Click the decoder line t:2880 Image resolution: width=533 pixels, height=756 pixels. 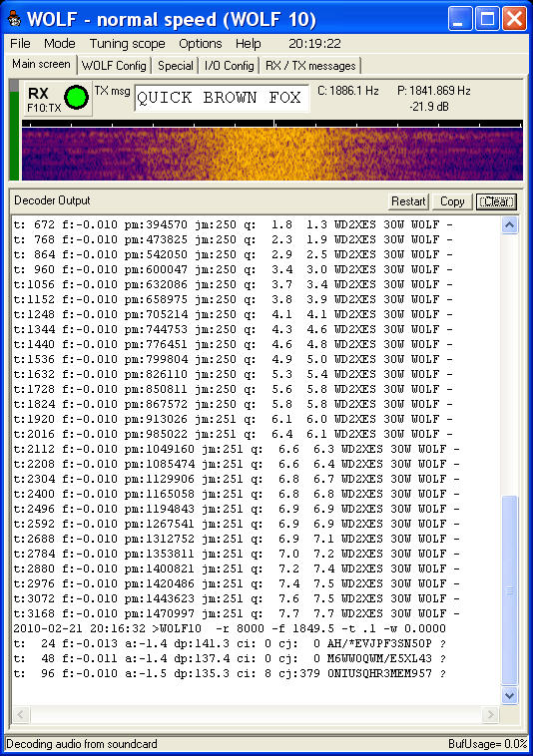(x=237, y=568)
